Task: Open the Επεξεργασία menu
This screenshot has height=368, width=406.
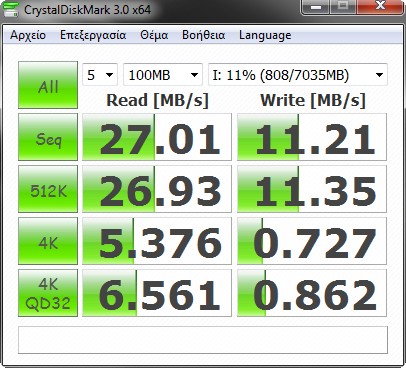Action: coord(93,35)
